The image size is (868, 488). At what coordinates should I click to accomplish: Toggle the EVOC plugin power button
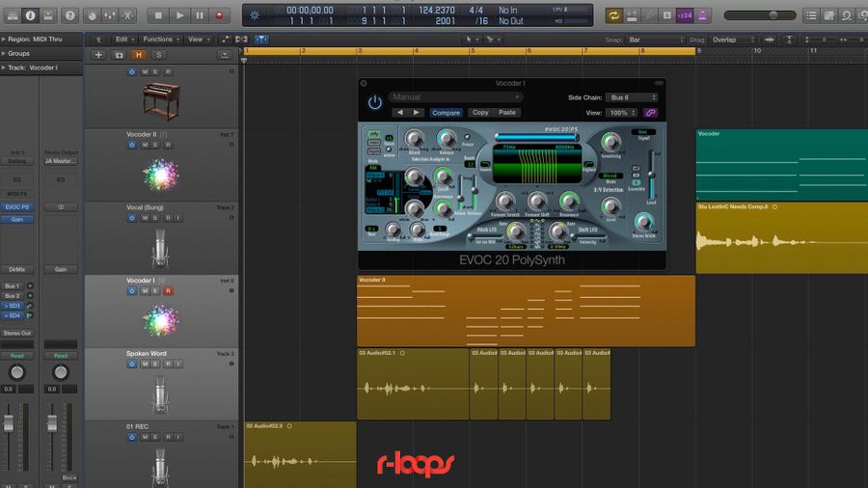tap(375, 102)
